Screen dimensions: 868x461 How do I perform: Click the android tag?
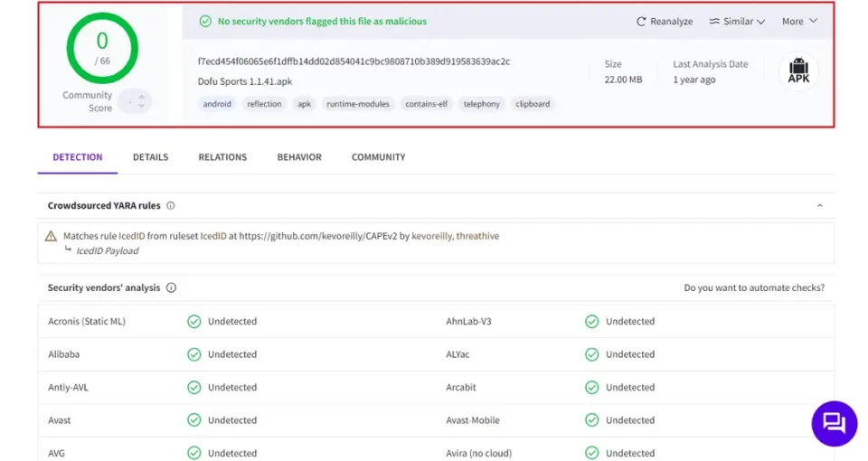click(217, 104)
